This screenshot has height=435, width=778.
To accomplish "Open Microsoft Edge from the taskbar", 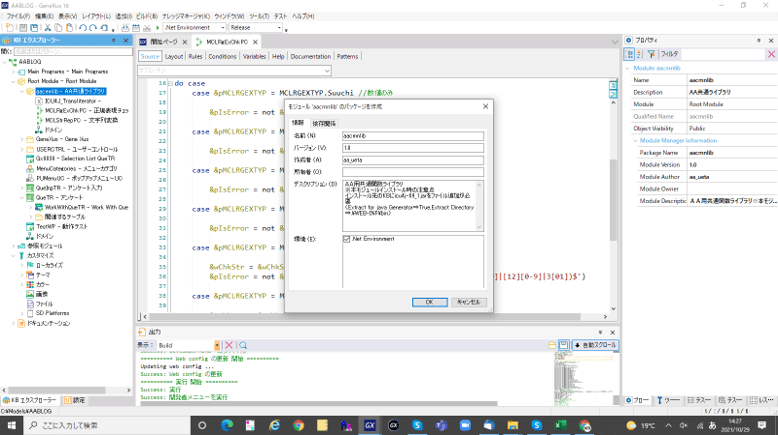I will (x=227, y=425).
